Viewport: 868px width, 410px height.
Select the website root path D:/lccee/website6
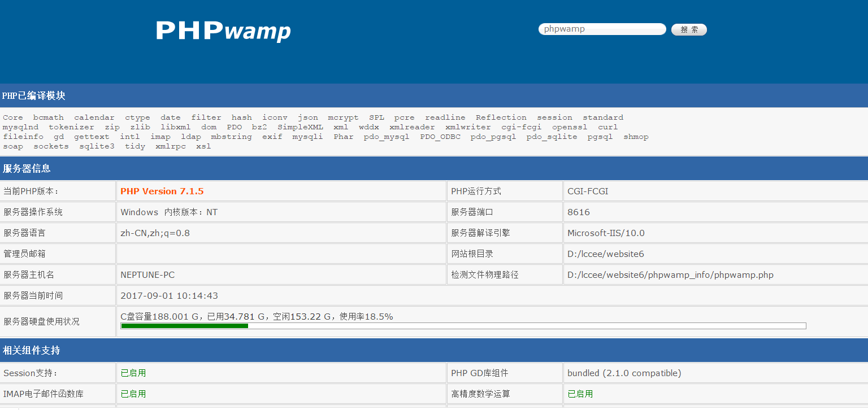606,254
